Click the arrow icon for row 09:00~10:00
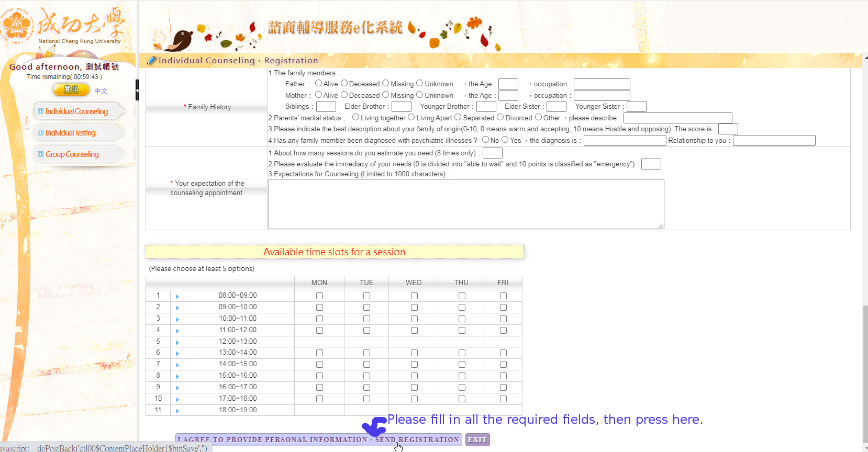The width and height of the screenshot is (868, 452). point(177,308)
